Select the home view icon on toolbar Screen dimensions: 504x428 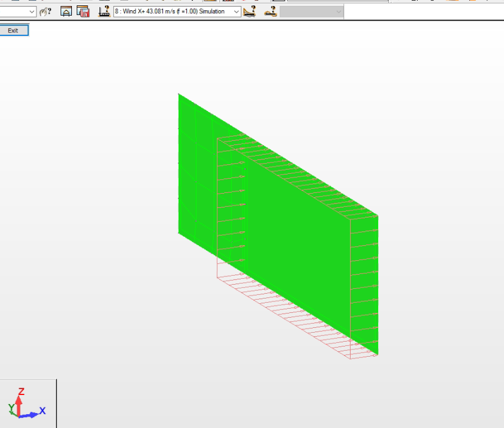(66, 11)
